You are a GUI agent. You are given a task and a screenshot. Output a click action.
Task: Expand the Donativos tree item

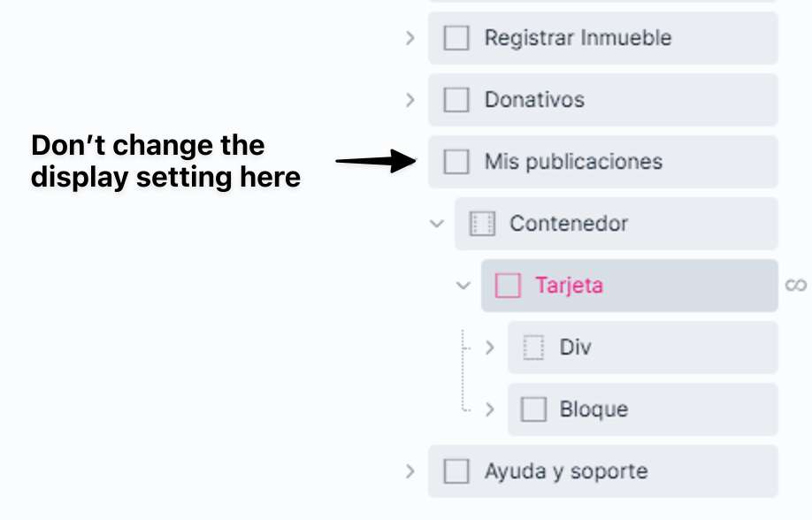pyautogui.click(x=410, y=100)
